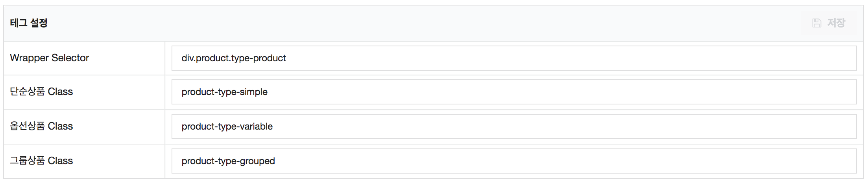Focus the 옵션상품 Class input field

click(514, 126)
